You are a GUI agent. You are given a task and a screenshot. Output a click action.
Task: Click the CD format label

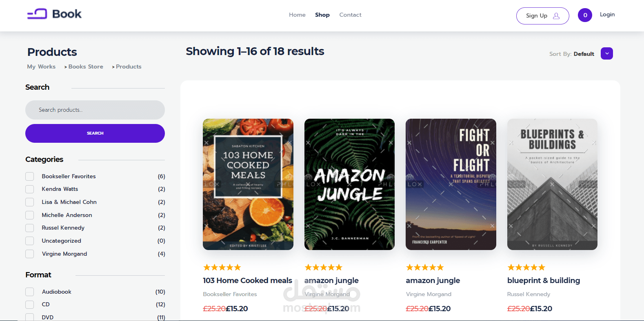pyautogui.click(x=46, y=305)
